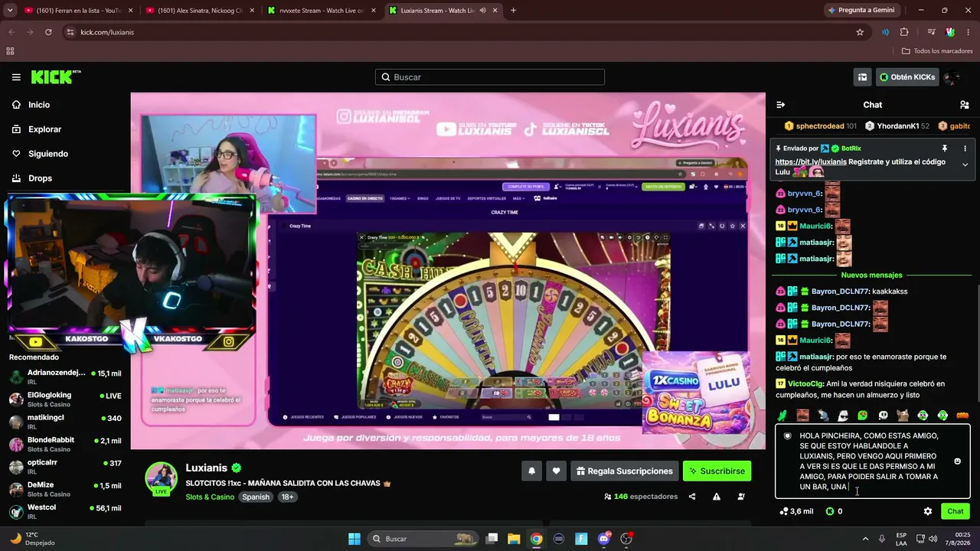Screen dimensions: 980x551
Task: Open recommended channel matikingcl
Action: [x=65, y=422]
